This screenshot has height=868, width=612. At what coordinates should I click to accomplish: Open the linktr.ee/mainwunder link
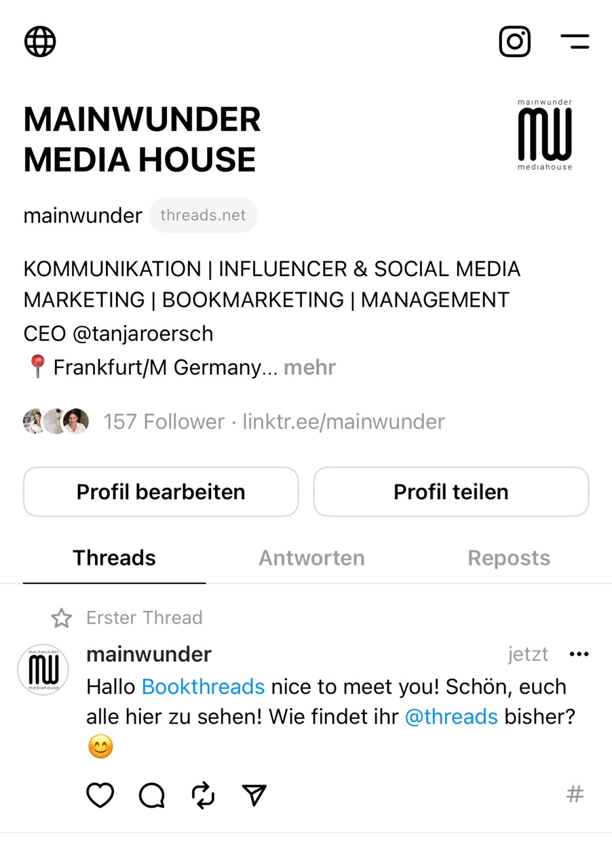click(343, 422)
